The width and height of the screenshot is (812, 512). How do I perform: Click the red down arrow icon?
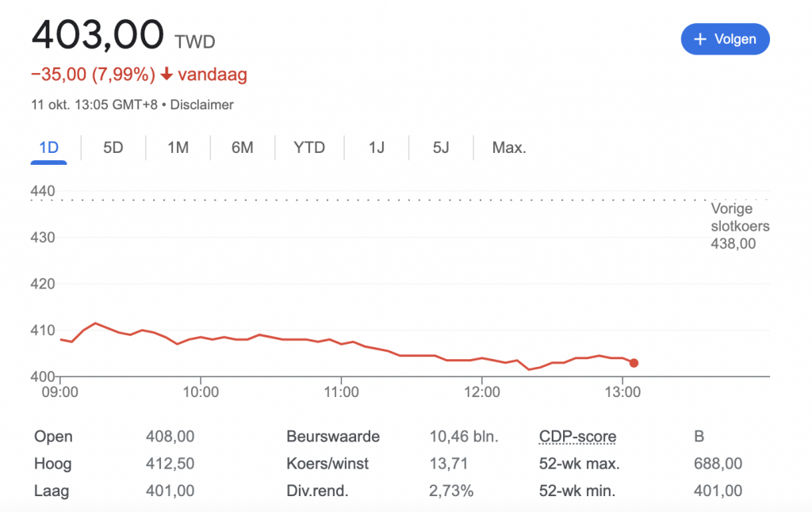[x=167, y=75]
